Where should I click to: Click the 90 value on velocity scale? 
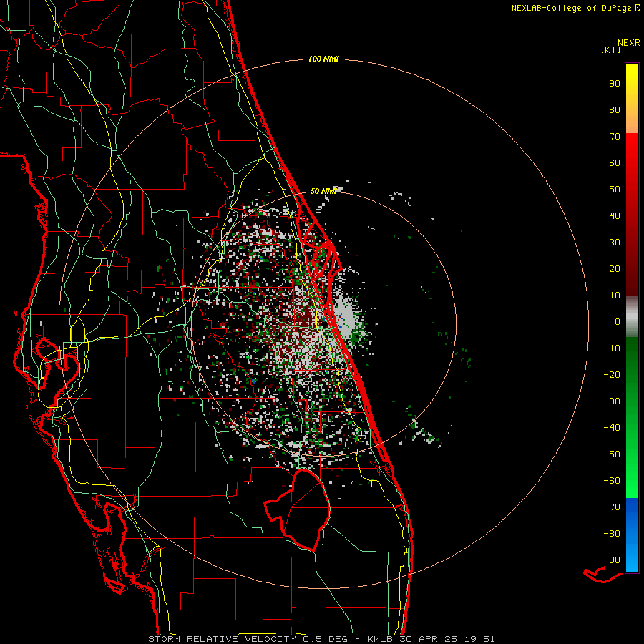615,84
